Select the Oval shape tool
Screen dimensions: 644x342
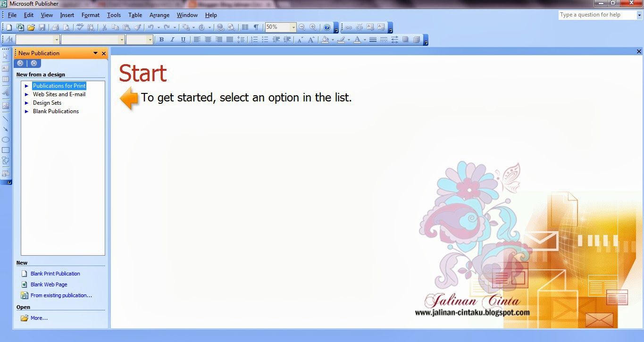(6, 140)
